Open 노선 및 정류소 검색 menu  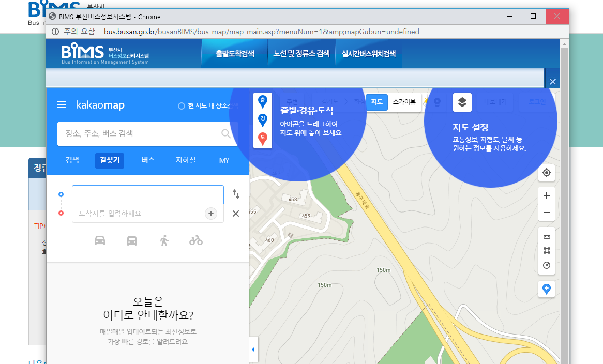tap(301, 54)
